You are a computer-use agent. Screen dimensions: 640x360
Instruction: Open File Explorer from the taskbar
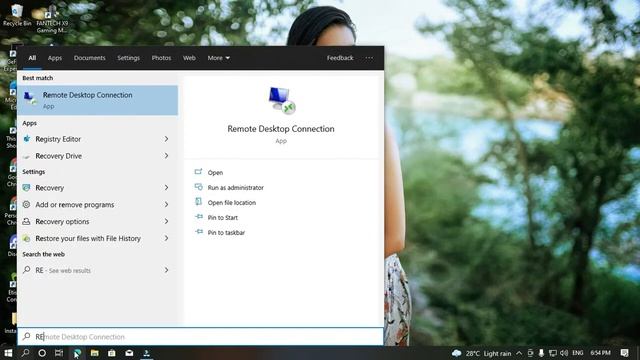95,353
